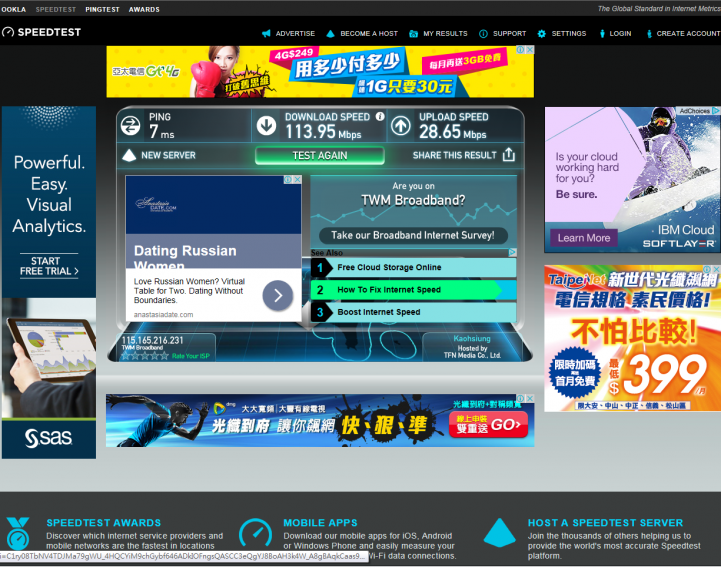Click the Mobile Apps gauge icon
Image resolution: width=721 pixels, height=568 pixels.
click(256, 534)
